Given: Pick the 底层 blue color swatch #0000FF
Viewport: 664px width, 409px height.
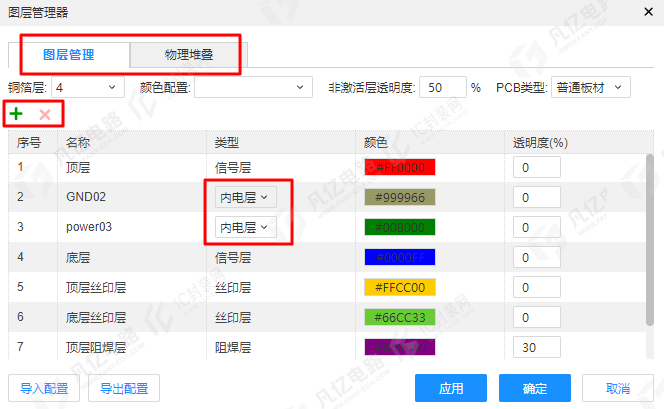Looking at the screenshot, I should pos(400,257).
